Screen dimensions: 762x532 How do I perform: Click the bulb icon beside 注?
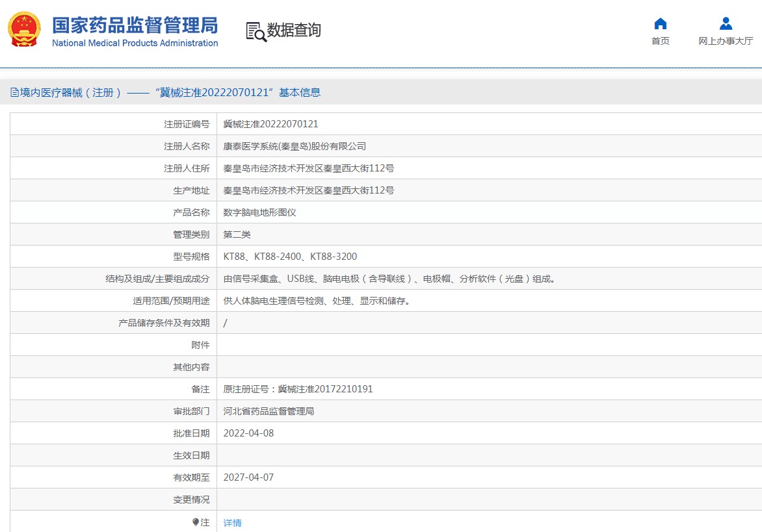tap(195, 522)
